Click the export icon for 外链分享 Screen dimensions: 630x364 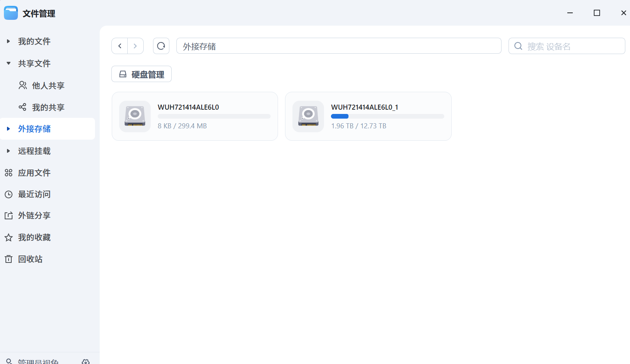coord(9,215)
